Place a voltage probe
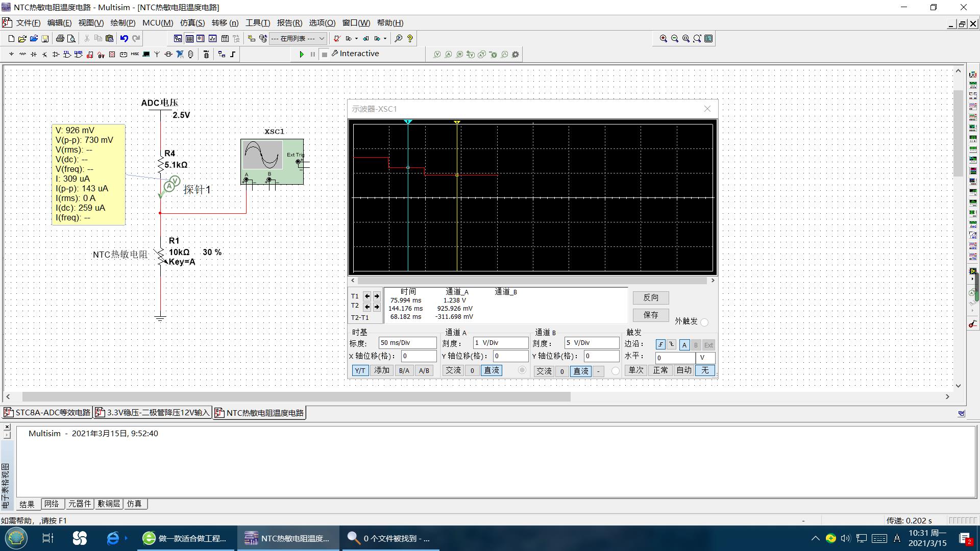The height and width of the screenshot is (551, 980). (437, 54)
